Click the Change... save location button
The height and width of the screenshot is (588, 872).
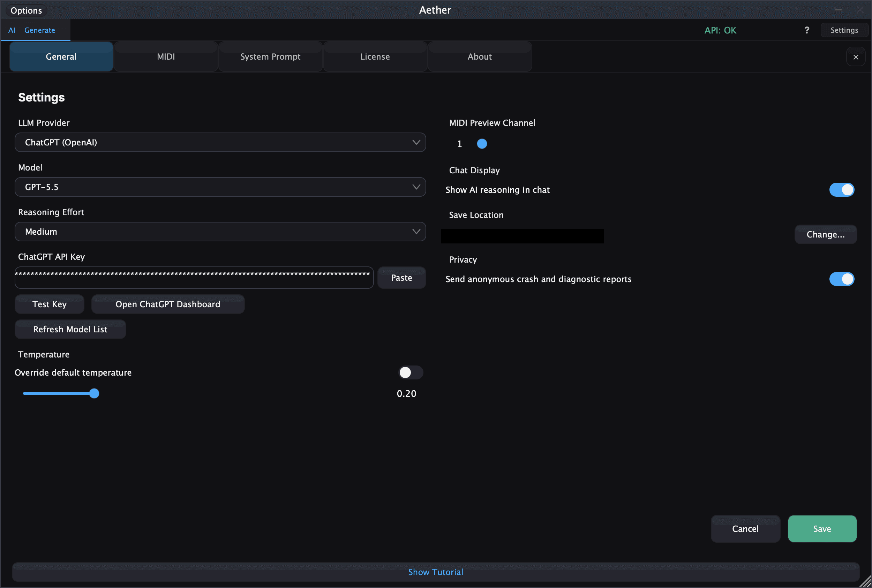coord(826,234)
